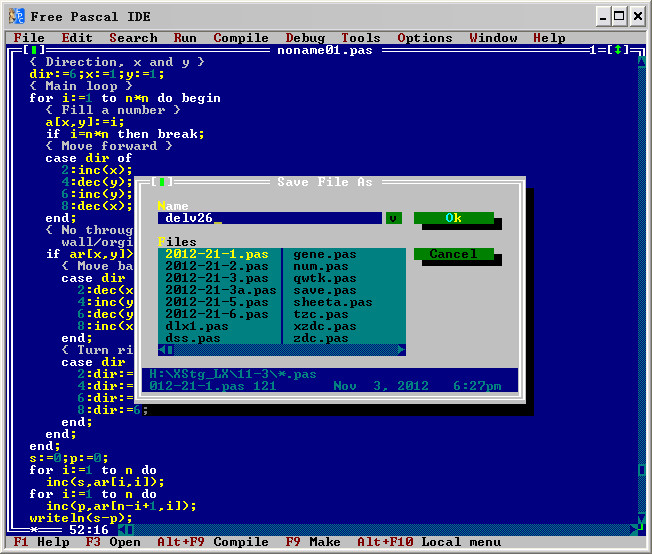Open the Search menu
The height and width of the screenshot is (554, 652).
click(133, 38)
